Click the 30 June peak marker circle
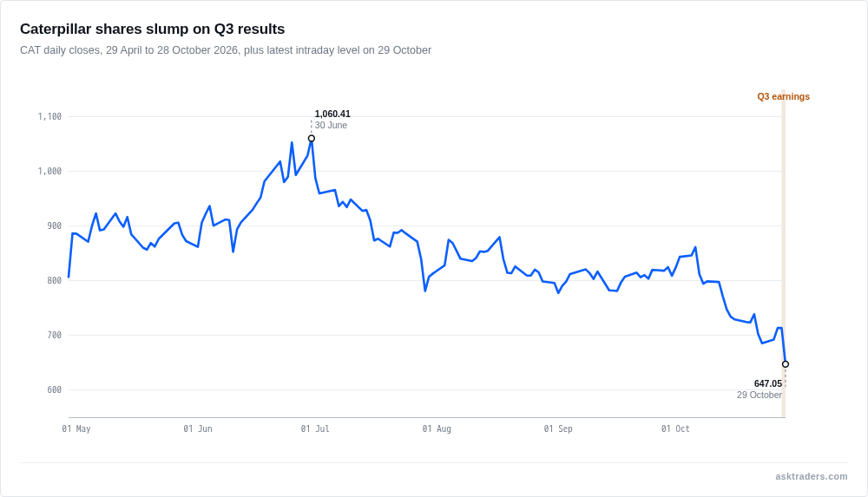 (312, 139)
